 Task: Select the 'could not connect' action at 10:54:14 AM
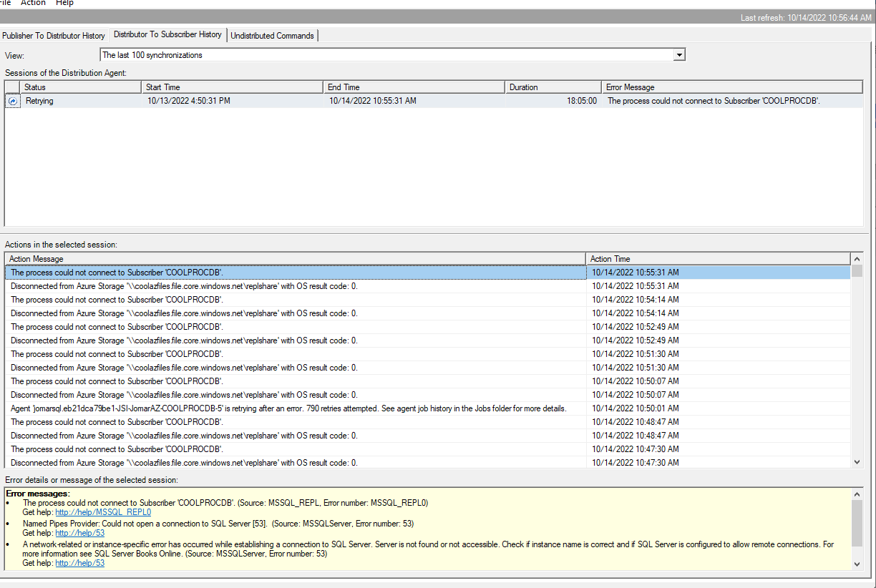pyautogui.click(x=428, y=300)
